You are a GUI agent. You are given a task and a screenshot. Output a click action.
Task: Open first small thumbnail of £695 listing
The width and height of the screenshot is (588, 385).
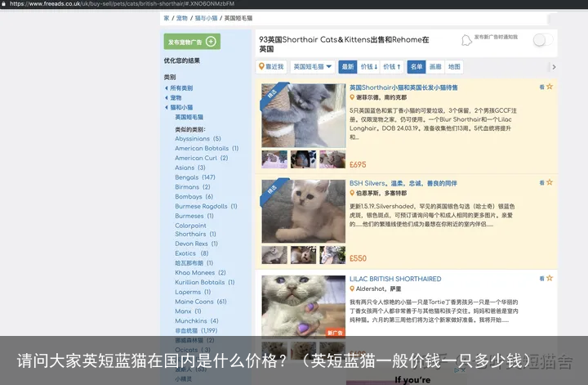tap(274, 159)
